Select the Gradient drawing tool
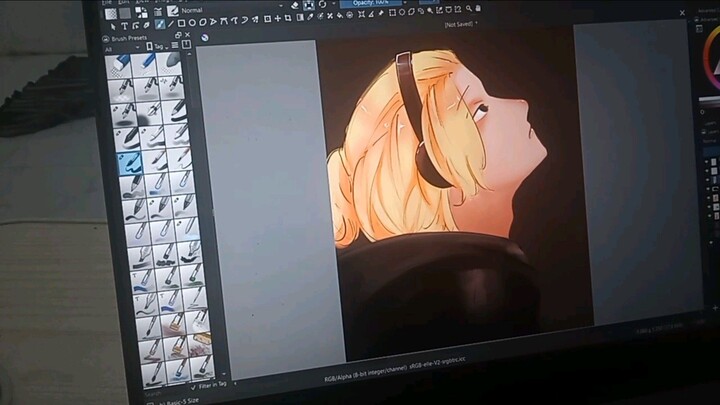Image resolution: width=720 pixels, height=405 pixels. tap(300, 17)
